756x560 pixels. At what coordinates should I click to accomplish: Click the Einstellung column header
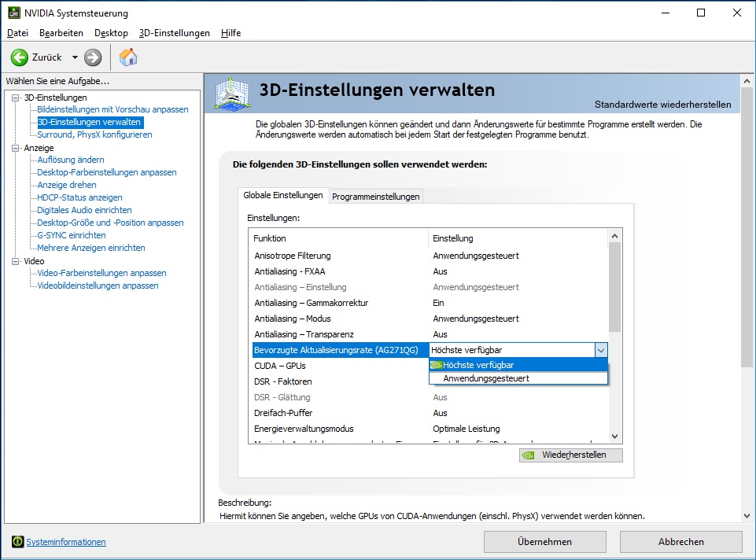[518, 238]
